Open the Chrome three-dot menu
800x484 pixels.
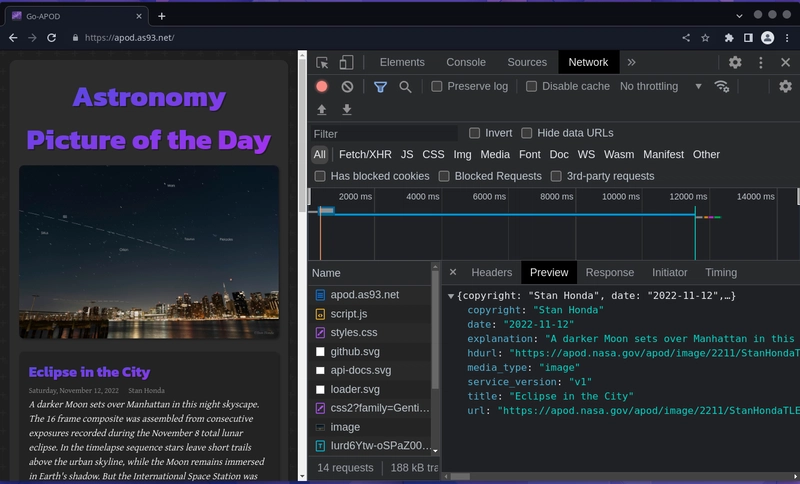click(x=787, y=38)
